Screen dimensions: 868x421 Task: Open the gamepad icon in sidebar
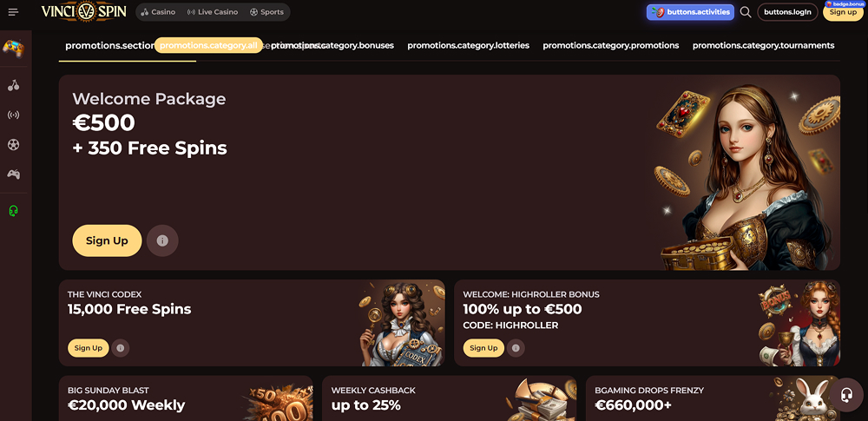tap(13, 174)
